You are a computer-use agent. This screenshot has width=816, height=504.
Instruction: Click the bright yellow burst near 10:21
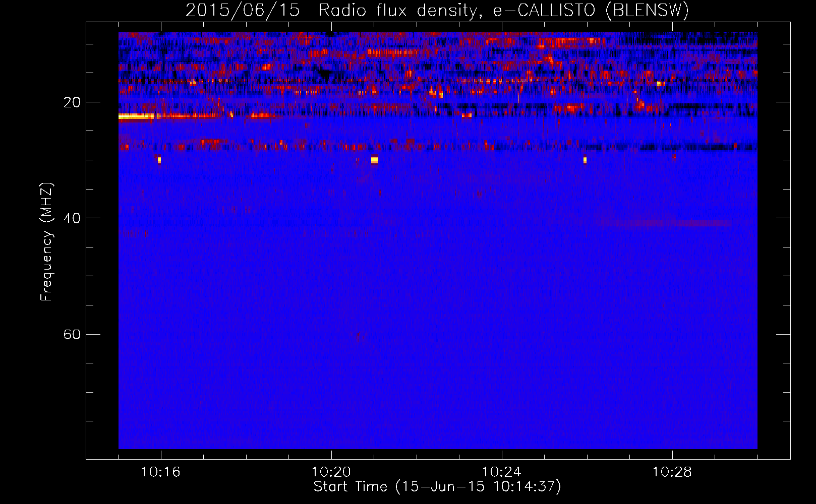click(374, 160)
